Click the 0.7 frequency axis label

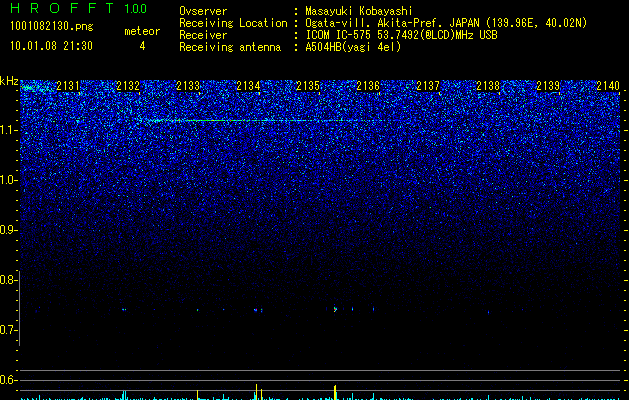point(8,330)
